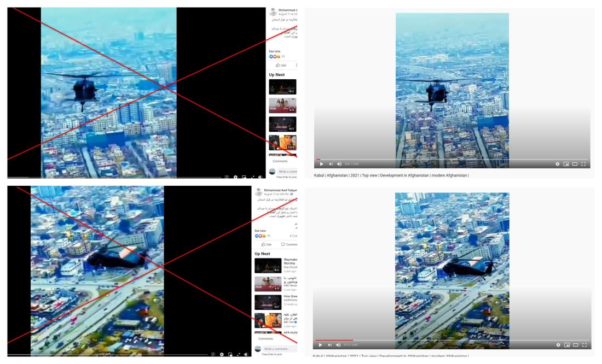Image resolution: width=602 pixels, height=364 pixels.
Task: Open the Waymaker Worship video title
Action: pos(290,262)
